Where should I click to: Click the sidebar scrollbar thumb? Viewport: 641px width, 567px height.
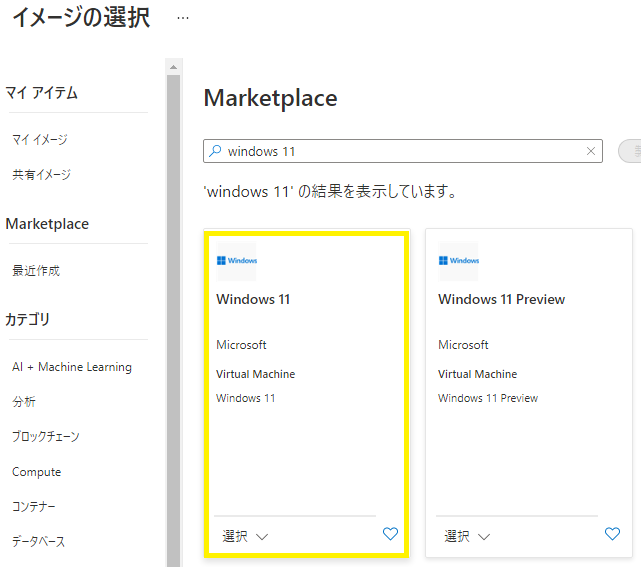click(174, 320)
